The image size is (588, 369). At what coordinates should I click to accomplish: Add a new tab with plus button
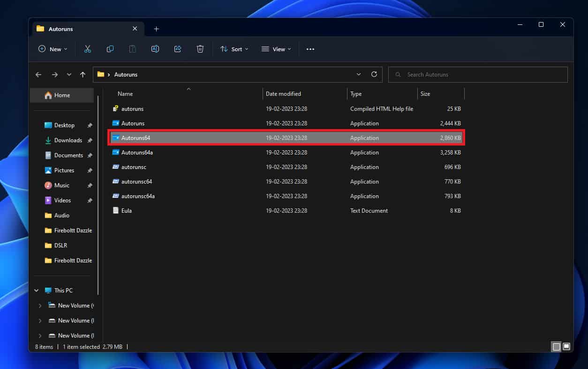tap(157, 29)
